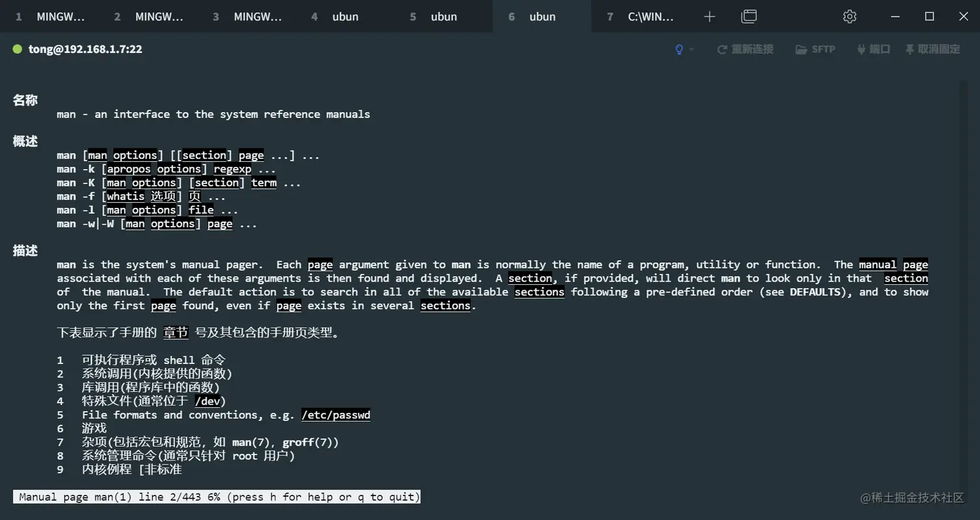Click the 'man -k [apropos options] regexp' line

[x=167, y=169]
